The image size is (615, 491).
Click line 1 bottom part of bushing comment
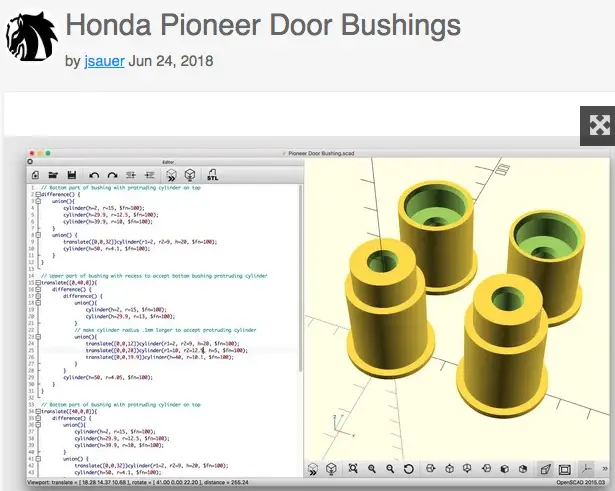[120, 188]
